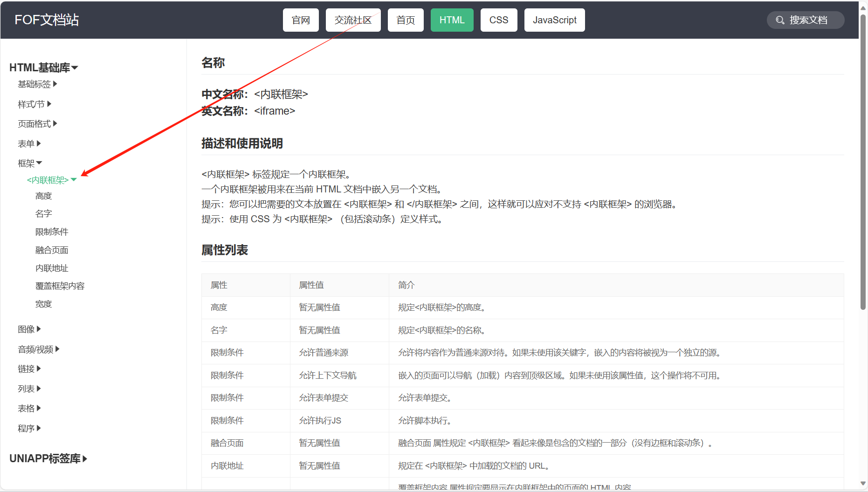Click the 简介 table column header
Image resolution: width=868 pixels, height=492 pixels.
[x=616, y=285]
